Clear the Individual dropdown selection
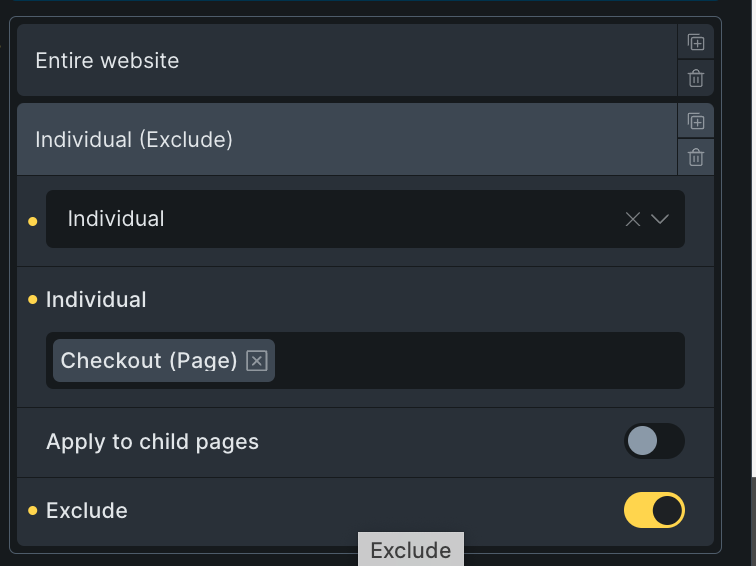The height and width of the screenshot is (566, 756). point(633,219)
